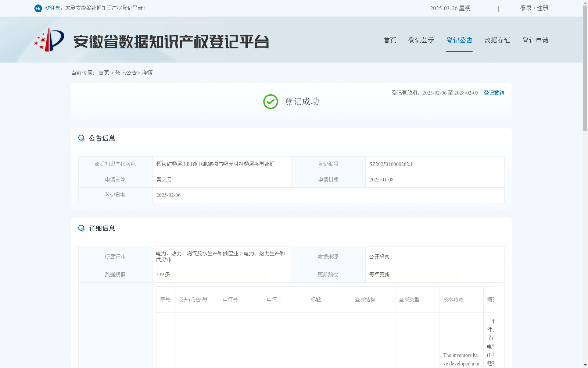Click the update frequency value 每年更新
588x368 pixels.
tap(379, 275)
